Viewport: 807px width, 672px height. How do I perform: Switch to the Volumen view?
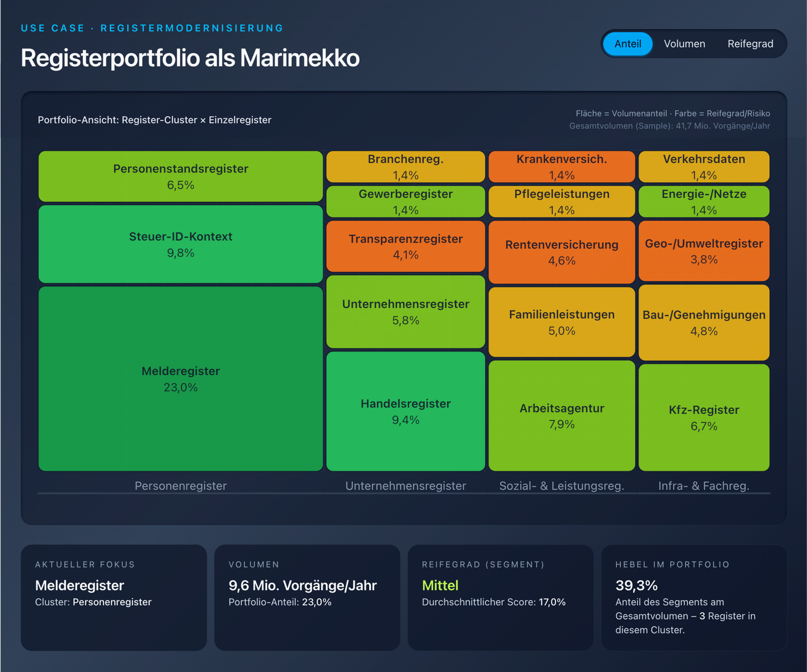coord(684,44)
